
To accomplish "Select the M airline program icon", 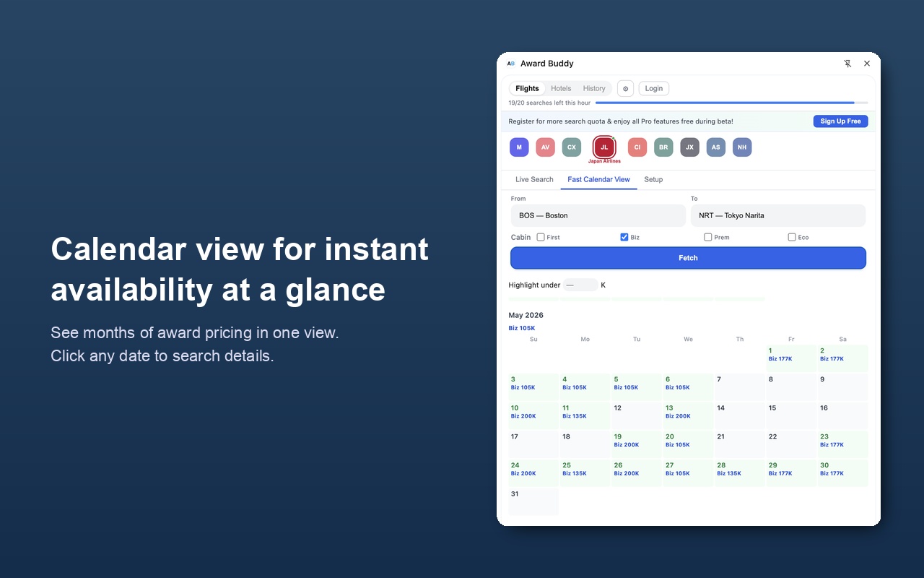I will click(519, 147).
